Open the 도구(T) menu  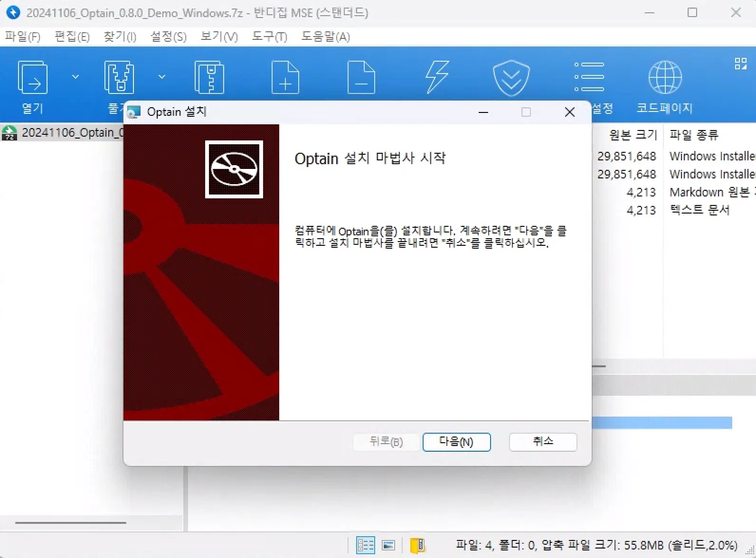click(x=269, y=37)
